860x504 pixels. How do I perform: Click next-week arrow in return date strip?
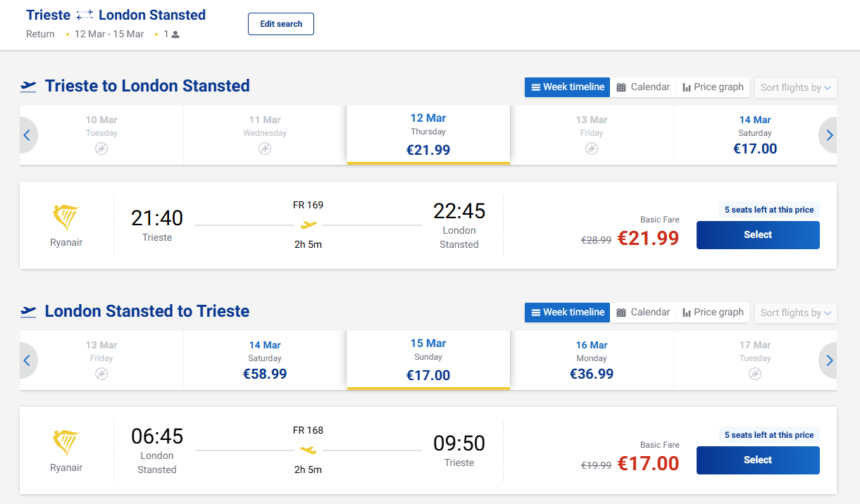[829, 360]
